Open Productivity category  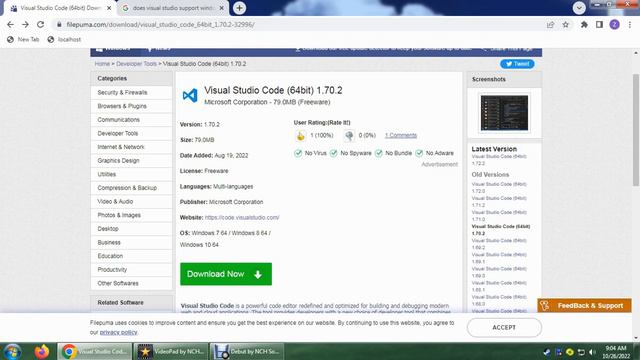pos(131,270)
